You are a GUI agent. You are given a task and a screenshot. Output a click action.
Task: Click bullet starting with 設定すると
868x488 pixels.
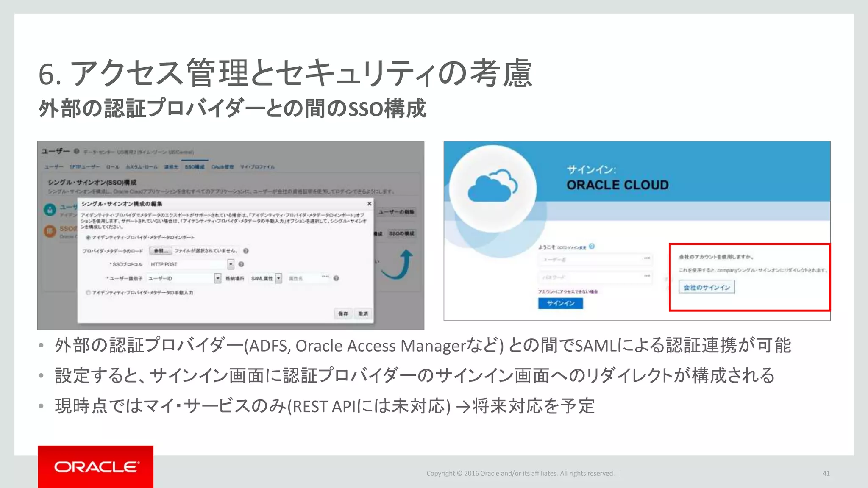click(x=415, y=375)
